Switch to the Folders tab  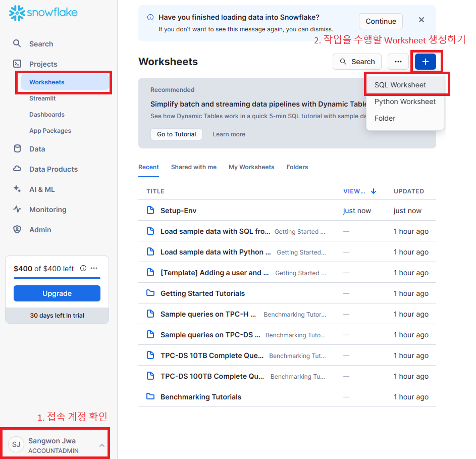point(297,167)
